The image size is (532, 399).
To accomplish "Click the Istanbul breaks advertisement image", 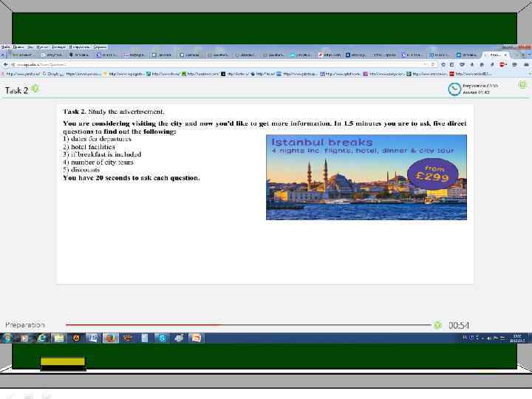I will (x=366, y=177).
